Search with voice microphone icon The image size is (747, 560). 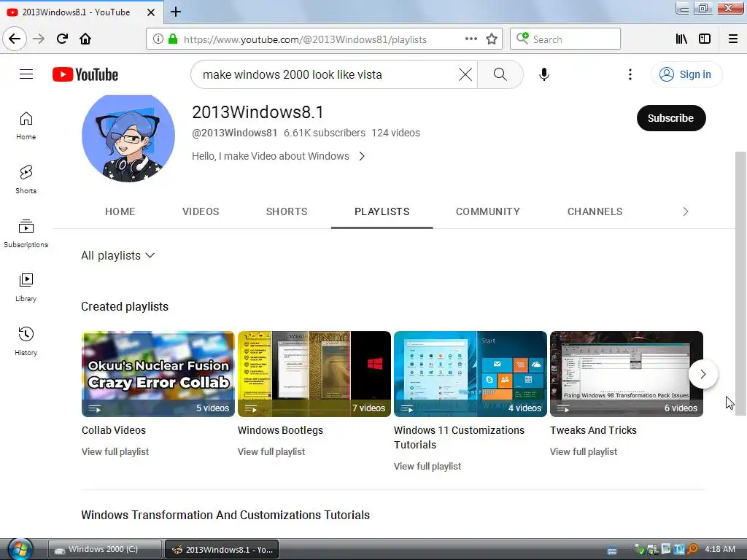tap(544, 74)
